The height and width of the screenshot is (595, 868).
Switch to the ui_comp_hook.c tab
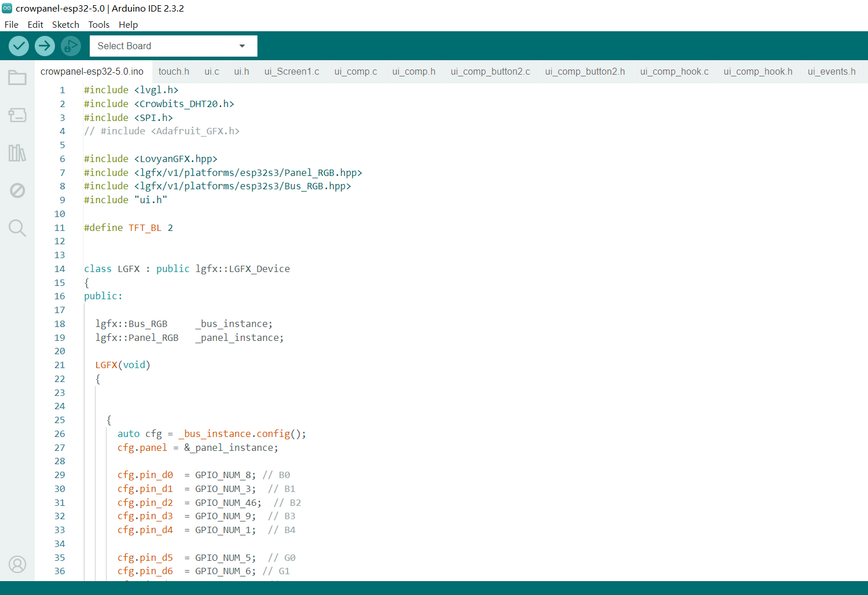click(674, 71)
